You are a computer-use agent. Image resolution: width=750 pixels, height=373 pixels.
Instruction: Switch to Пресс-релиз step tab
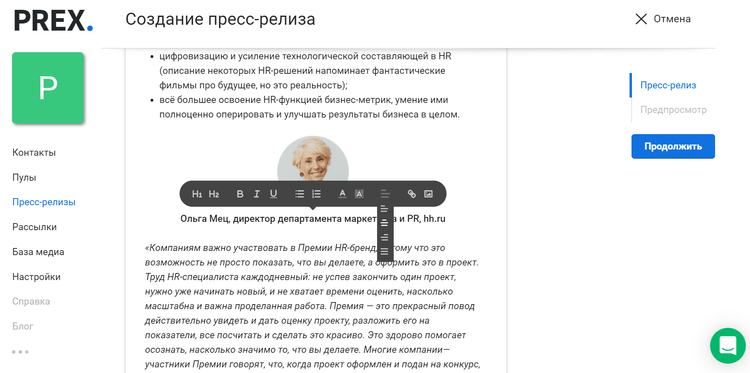click(x=668, y=85)
